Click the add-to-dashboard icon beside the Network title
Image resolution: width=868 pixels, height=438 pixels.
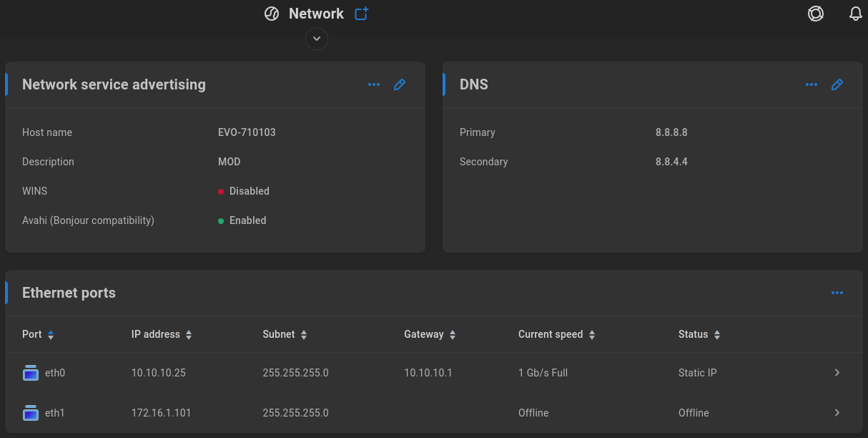tap(362, 14)
